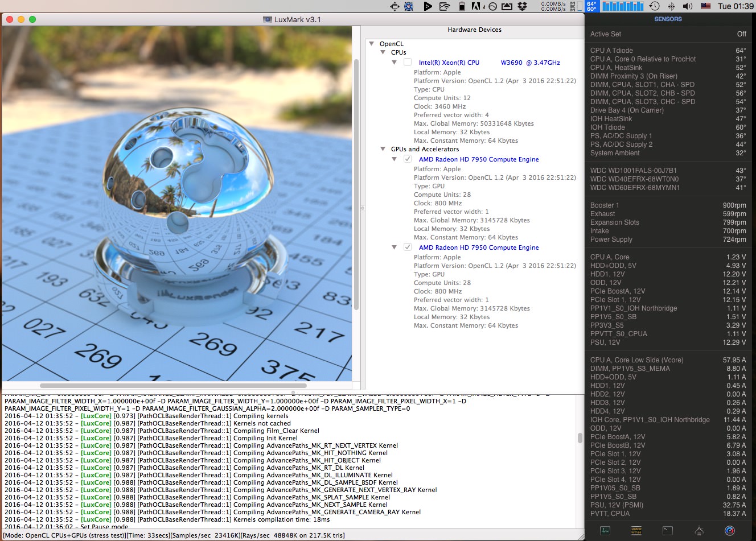Open the volume speaker menu bar icon
This screenshot has width=756, height=541.
688,6
